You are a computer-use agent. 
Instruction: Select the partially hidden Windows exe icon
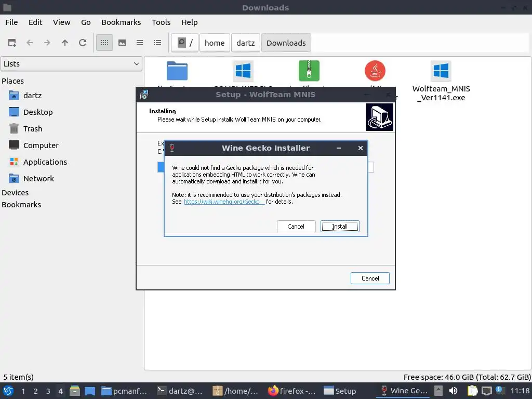click(x=243, y=71)
